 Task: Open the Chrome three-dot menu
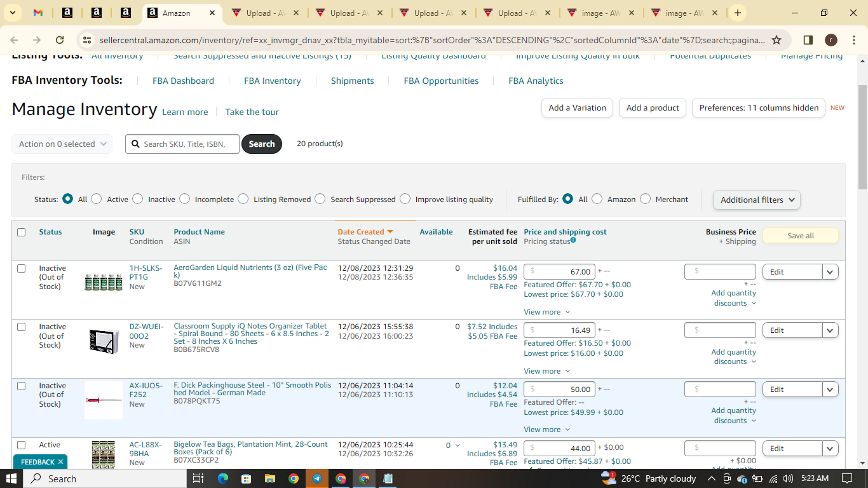tap(853, 40)
